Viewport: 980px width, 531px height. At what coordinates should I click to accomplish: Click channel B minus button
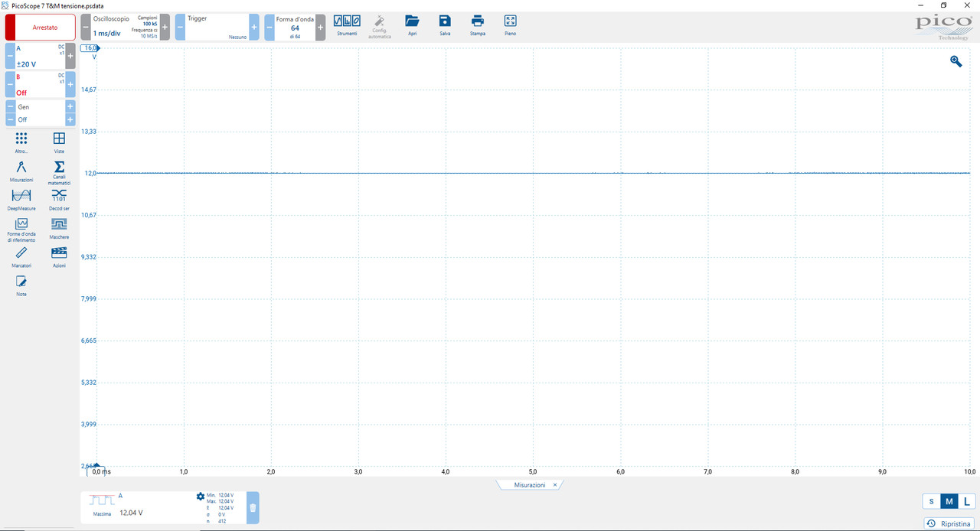point(10,84)
